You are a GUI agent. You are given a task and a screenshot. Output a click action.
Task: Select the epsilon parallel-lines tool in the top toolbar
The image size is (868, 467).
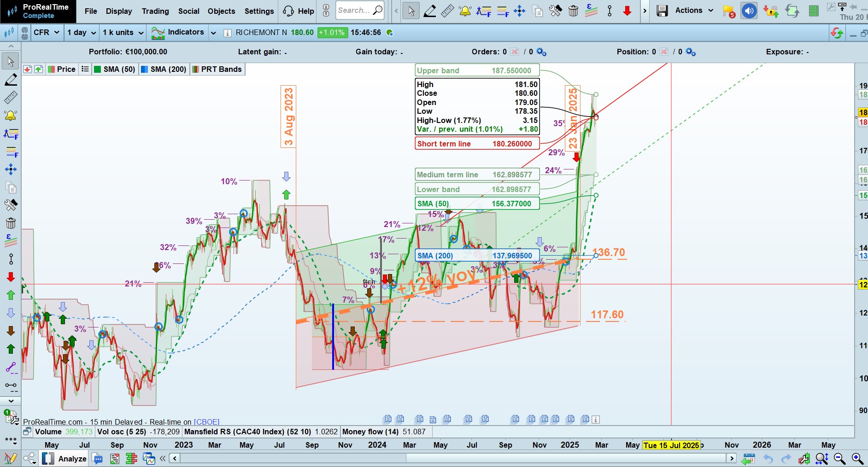point(591,11)
